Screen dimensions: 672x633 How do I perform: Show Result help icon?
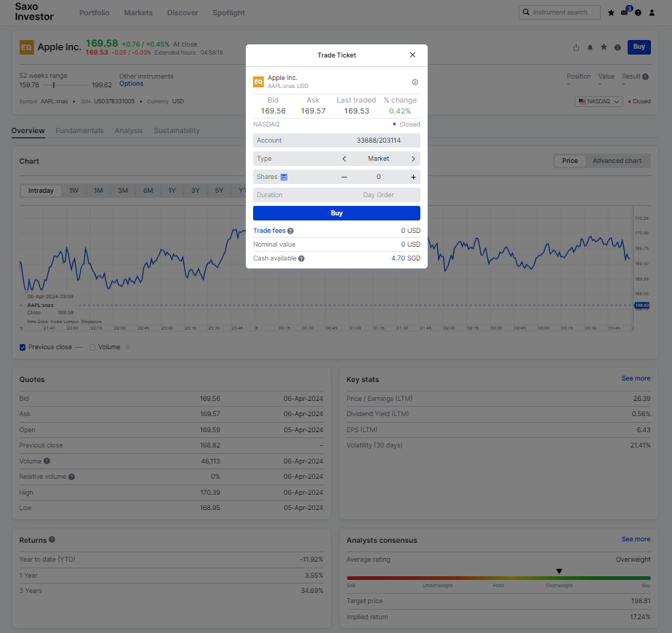(645, 77)
